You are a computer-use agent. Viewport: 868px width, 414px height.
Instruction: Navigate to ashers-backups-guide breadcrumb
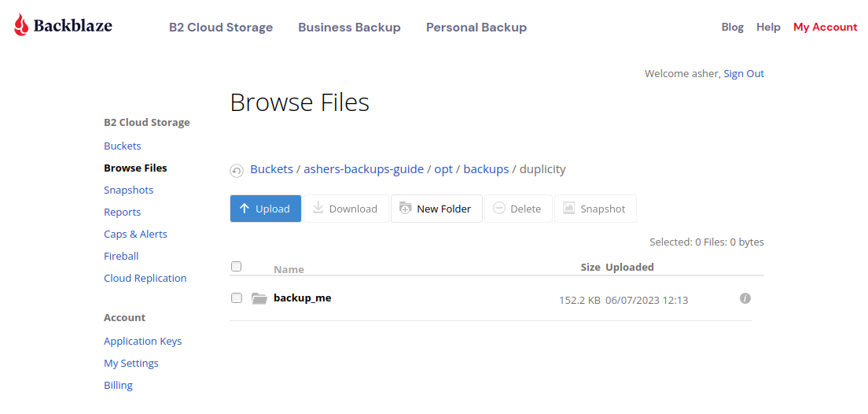(364, 169)
